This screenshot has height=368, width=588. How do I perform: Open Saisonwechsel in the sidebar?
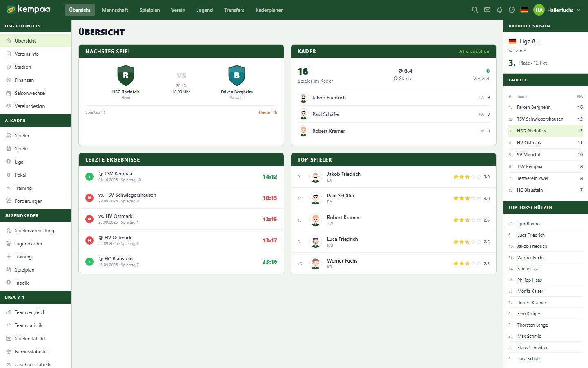(36, 93)
